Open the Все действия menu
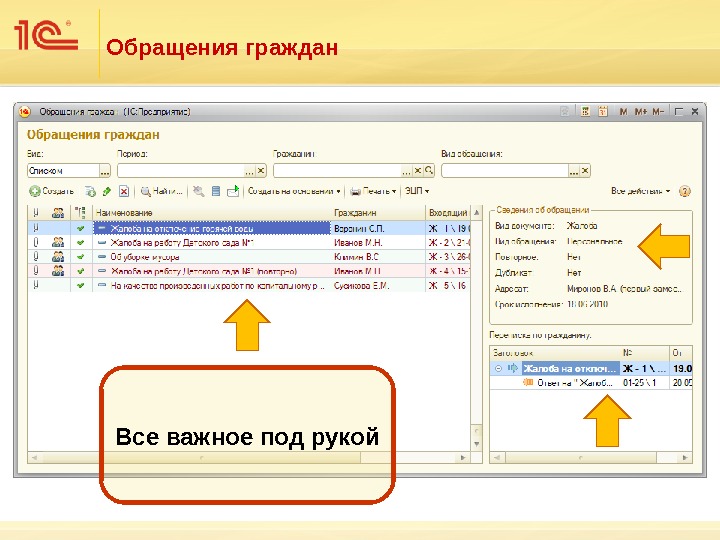The height and width of the screenshot is (540, 720). point(640,191)
